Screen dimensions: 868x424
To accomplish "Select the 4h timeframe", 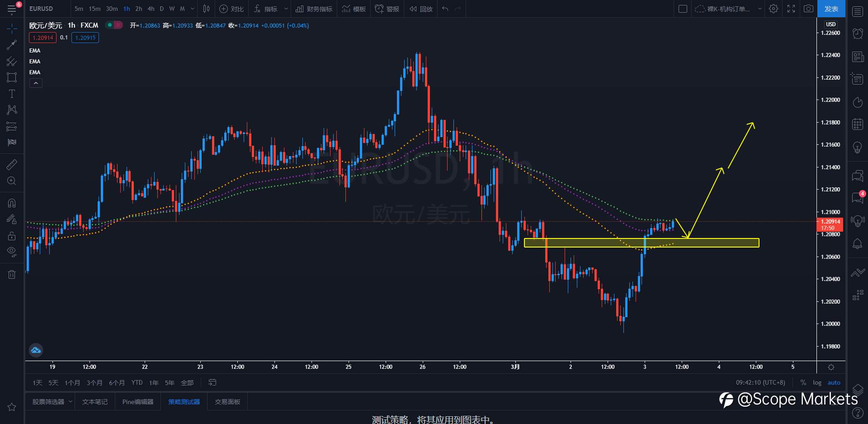I will coord(151,9).
